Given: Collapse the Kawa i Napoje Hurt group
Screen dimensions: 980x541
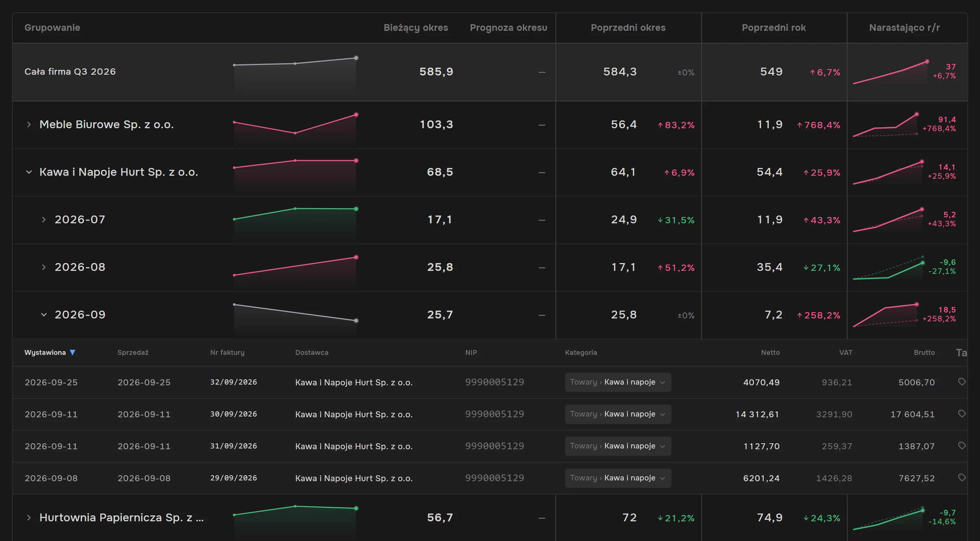Looking at the screenshot, I should (x=29, y=172).
